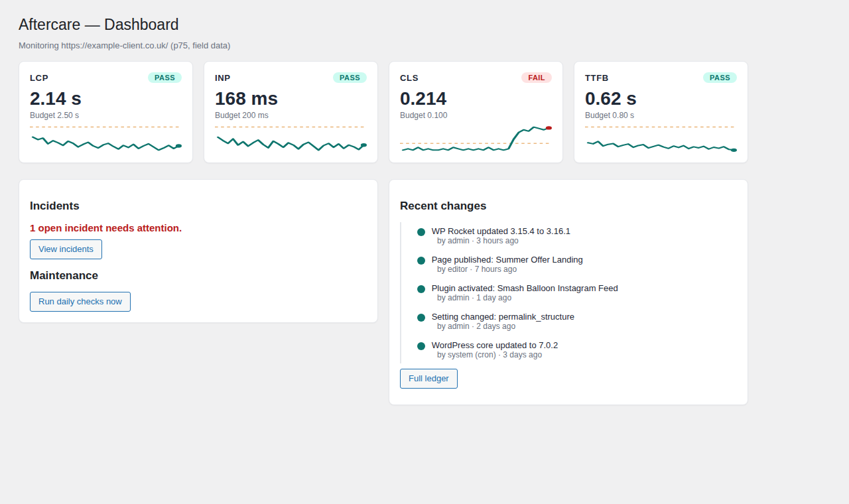
Task: Open the View incidents button
Action: point(66,249)
